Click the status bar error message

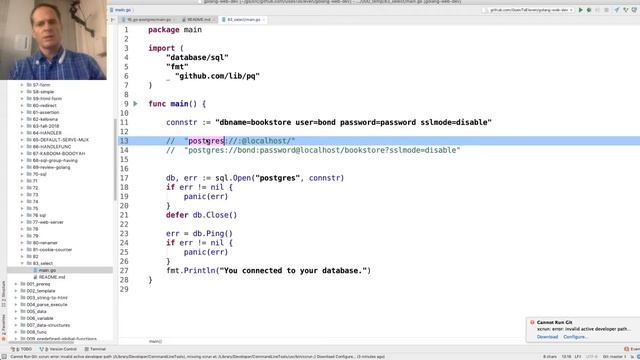point(197,356)
